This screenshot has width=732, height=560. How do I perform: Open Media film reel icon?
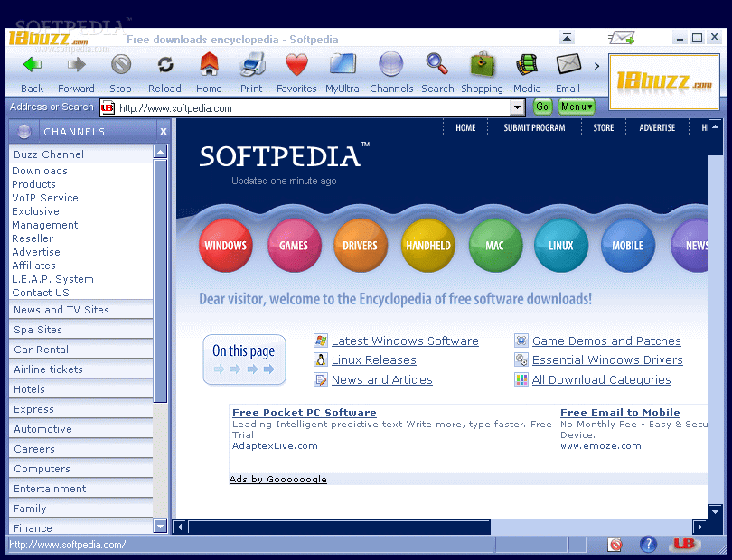(527, 64)
